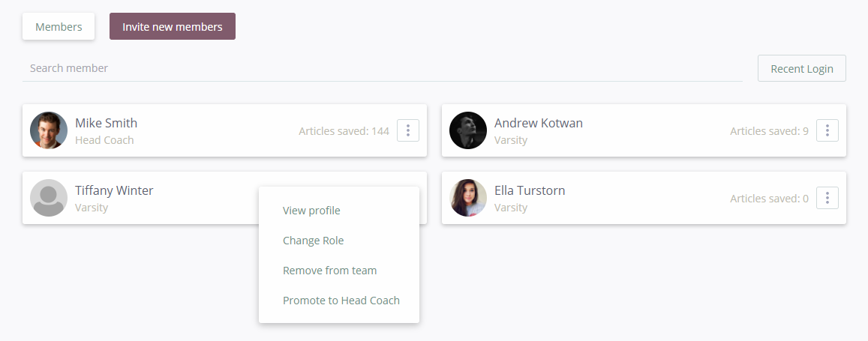This screenshot has height=341, width=868.
Task: Click Mike Smith's profile photo
Action: pyautogui.click(x=49, y=130)
